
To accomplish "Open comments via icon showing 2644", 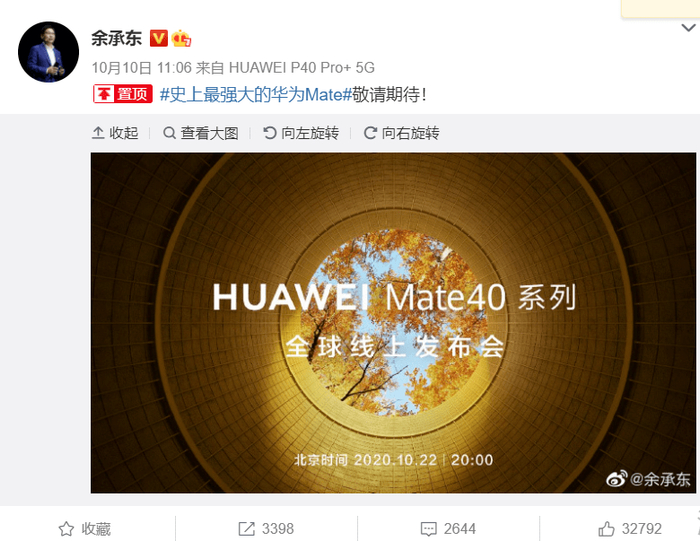I will pyautogui.click(x=429, y=529).
